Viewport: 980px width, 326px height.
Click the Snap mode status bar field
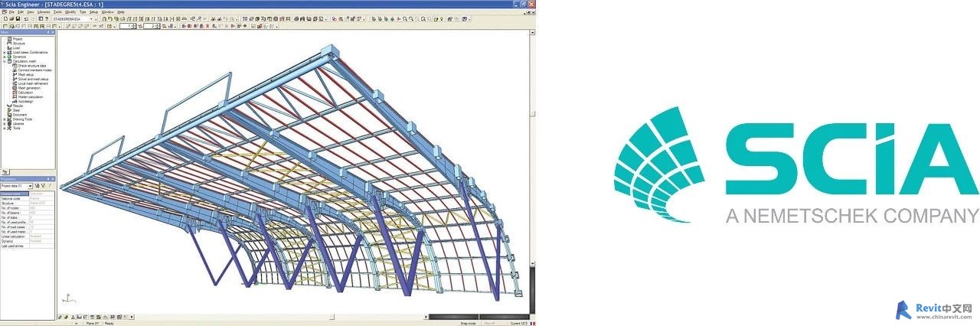(468, 323)
